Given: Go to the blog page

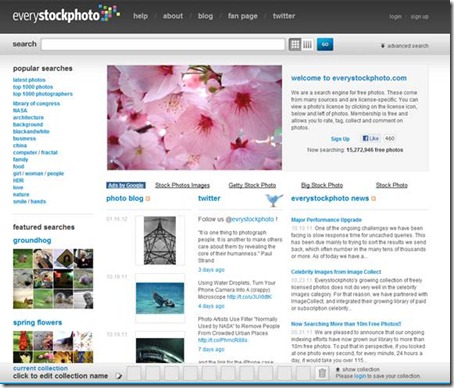Looking at the screenshot, I should point(205,16).
